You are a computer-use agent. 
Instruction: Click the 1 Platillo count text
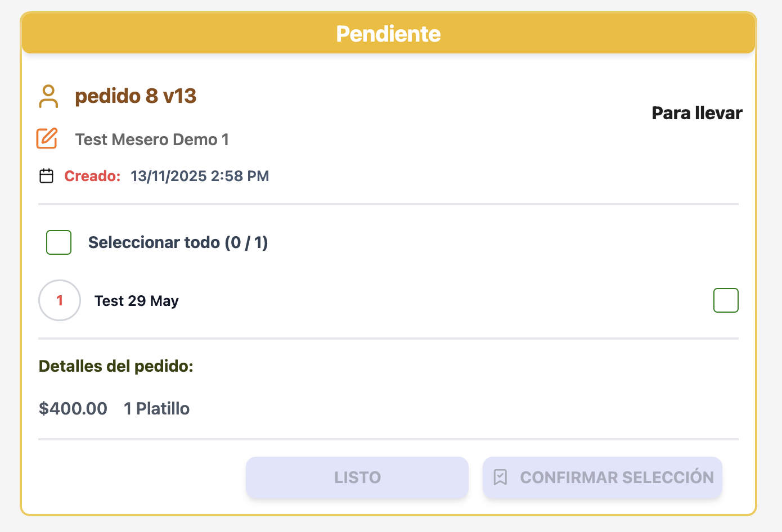click(x=156, y=408)
